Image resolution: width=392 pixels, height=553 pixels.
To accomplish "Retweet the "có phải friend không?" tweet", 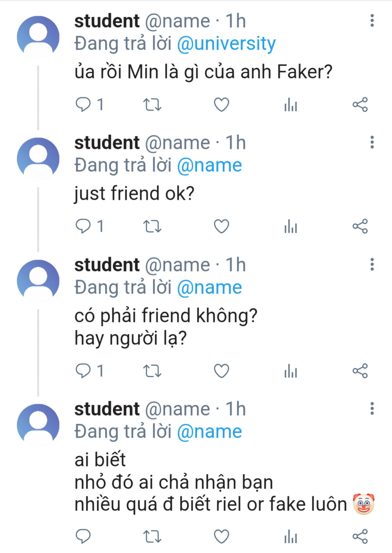I will (x=152, y=370).
